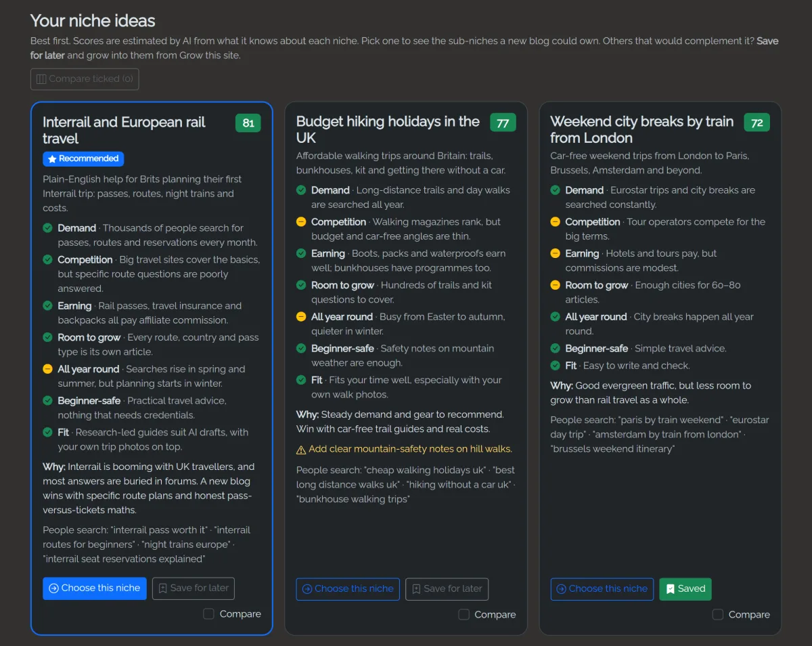
Task: Click the green check beside Competition in the Interrail card
Action: click(x=47, y=260)
